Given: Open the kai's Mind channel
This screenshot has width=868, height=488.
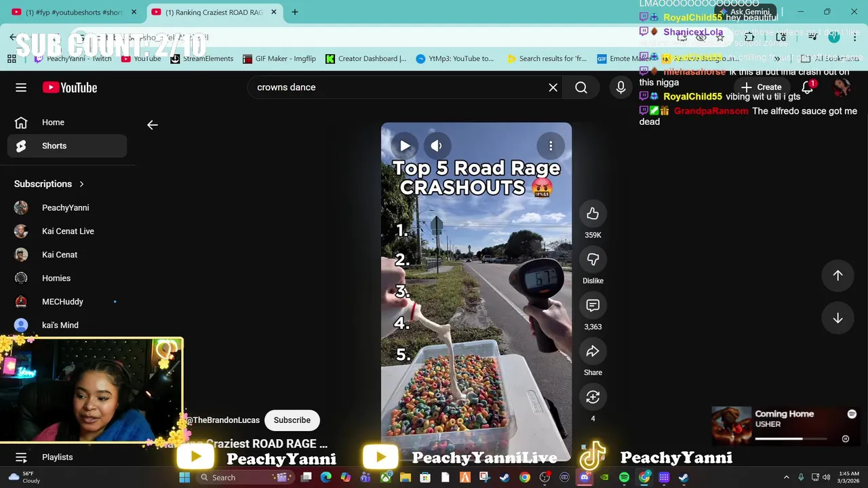Looking at the screenshot, I should tap(67, 325).
